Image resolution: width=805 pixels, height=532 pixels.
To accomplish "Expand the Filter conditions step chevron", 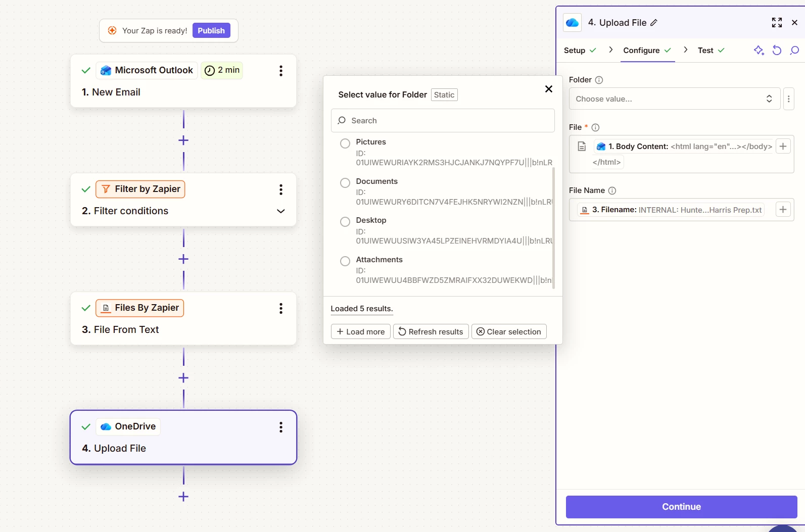I will pyautogui.click(x=281, y=211).
